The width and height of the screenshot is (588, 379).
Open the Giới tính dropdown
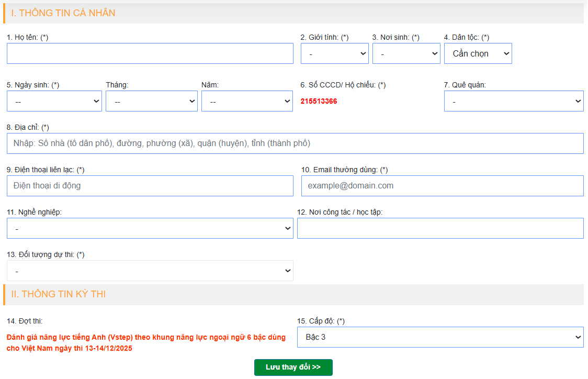click(334, 53)
